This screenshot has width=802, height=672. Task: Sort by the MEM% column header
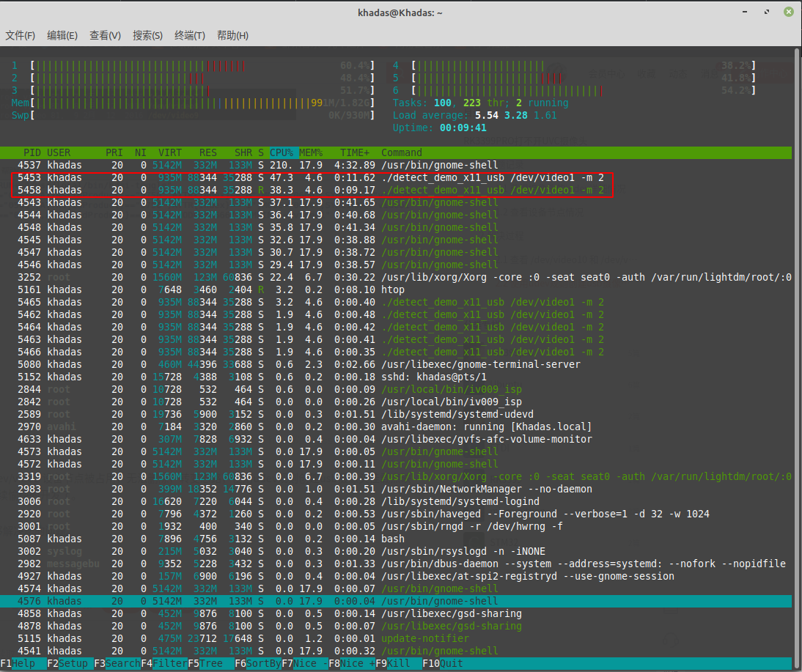tap(311, 152)
